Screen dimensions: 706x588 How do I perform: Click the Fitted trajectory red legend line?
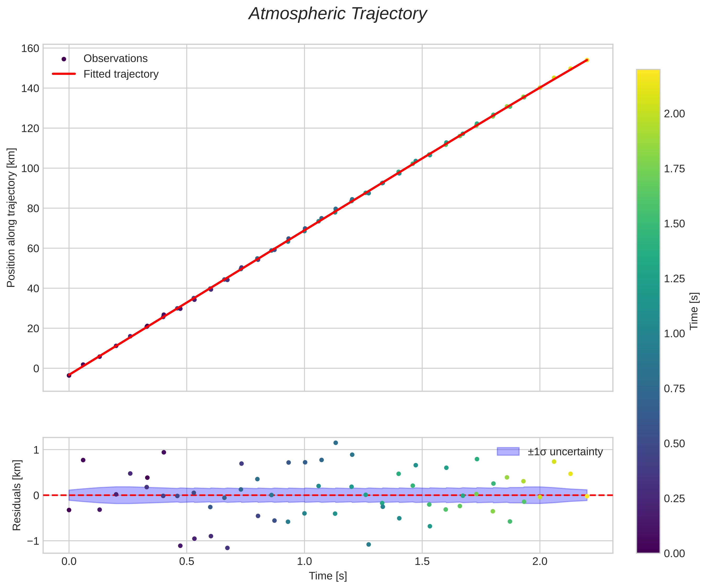(64, 74)
